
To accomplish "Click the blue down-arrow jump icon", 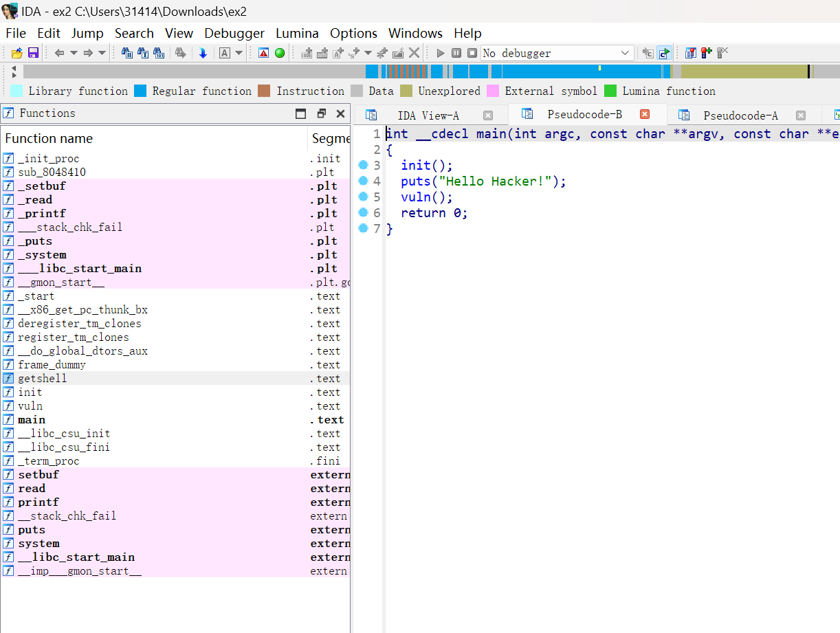I will click(203, 53).
